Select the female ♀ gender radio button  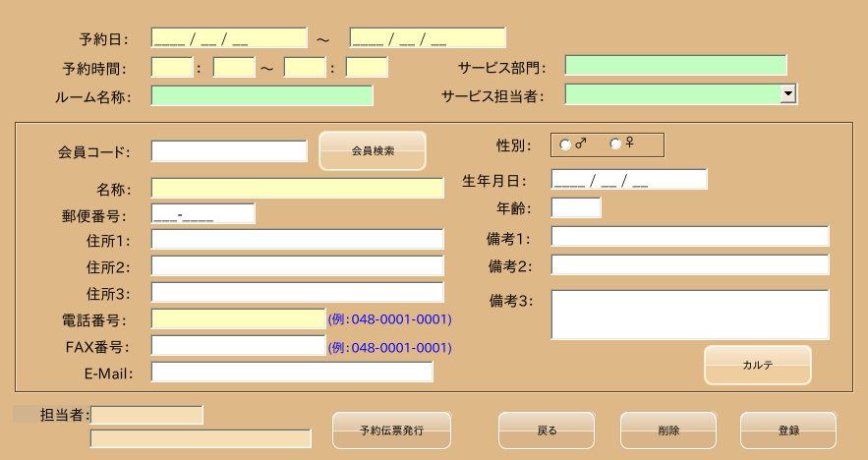pyautogui.click(x=615, y=144)
